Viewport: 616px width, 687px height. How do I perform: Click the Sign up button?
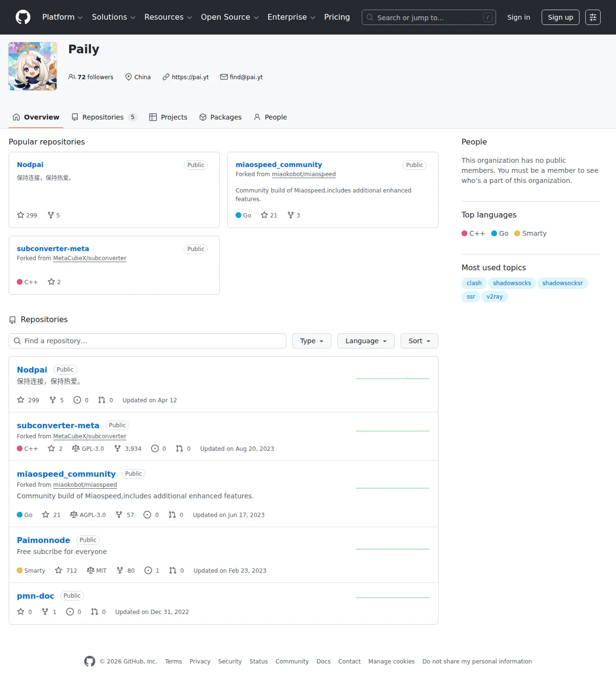(x=560, y=17)
